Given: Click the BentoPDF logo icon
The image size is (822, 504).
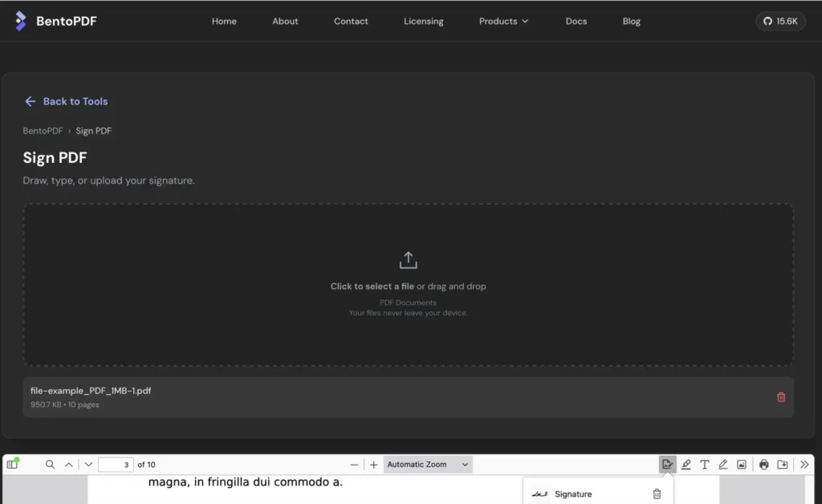Looking at the screenshot, I should coord(20,21).
